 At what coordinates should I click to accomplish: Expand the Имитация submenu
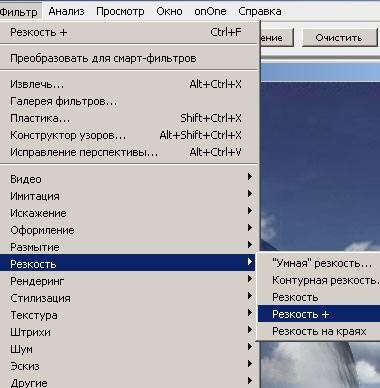click(129, 196)
